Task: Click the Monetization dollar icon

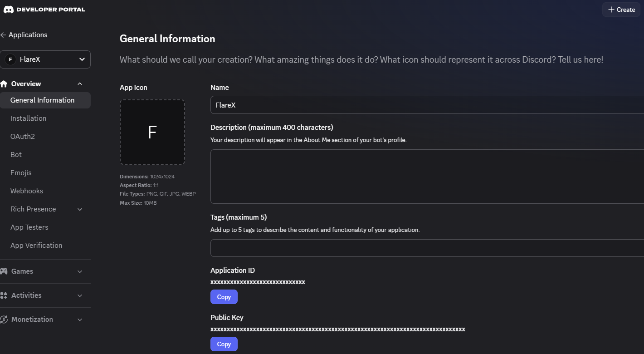Action: coord(4,320)
